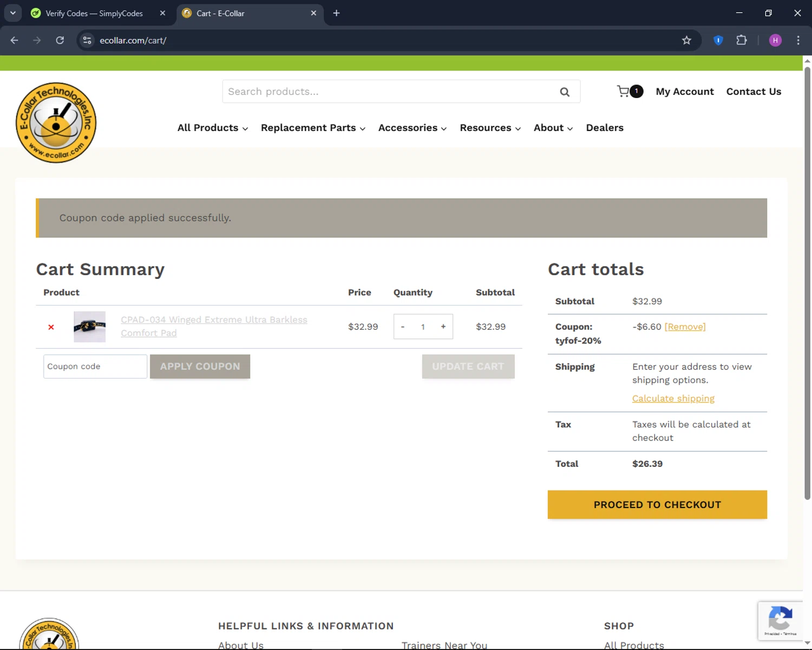
Task: Close the Cart - E-Collar tab
Action: pos(313,13)
